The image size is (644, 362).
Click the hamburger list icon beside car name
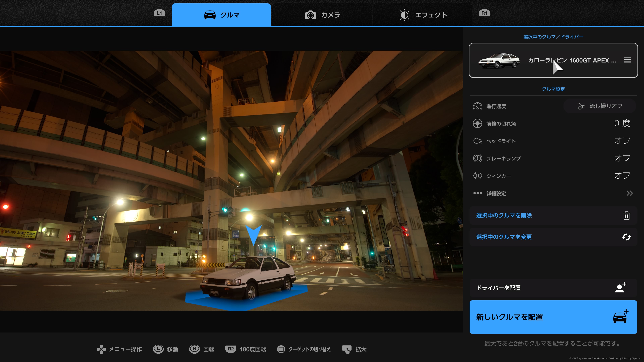pos(627,61)
